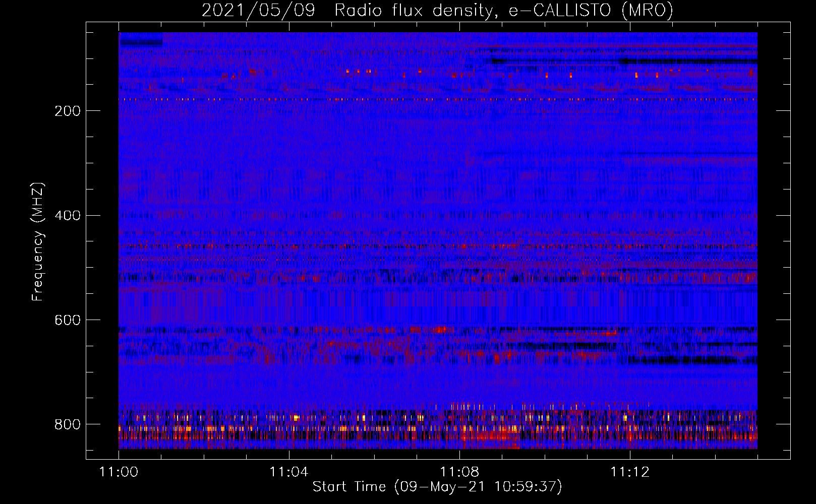Click the 11:08 time tick label

point(459,472)
